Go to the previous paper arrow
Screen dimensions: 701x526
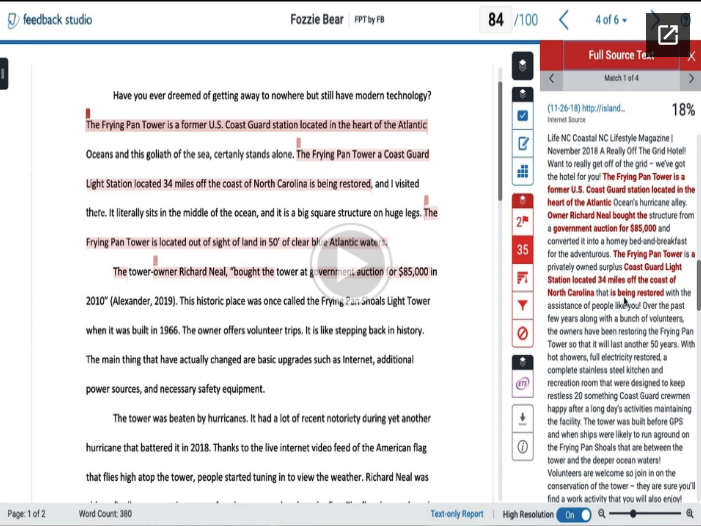point(564,20)
